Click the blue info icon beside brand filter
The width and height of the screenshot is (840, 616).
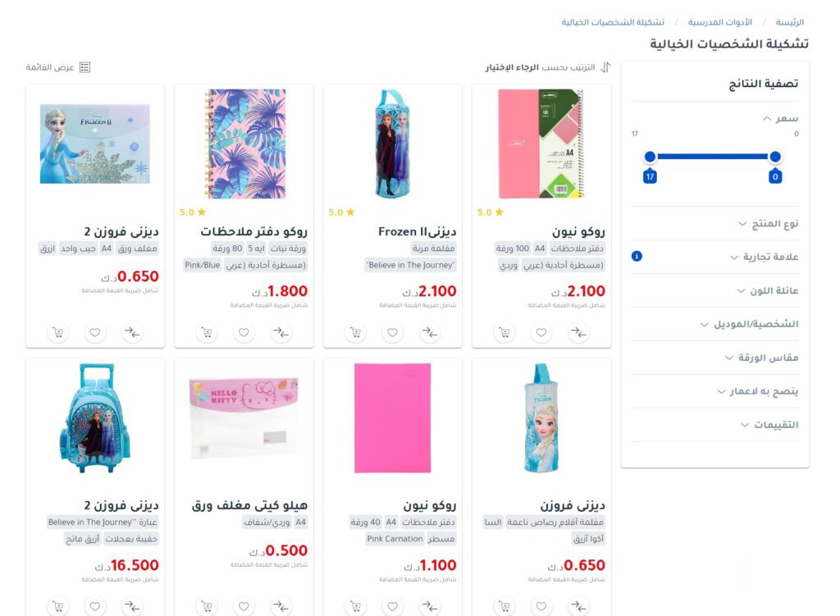(x=637, y=256)
